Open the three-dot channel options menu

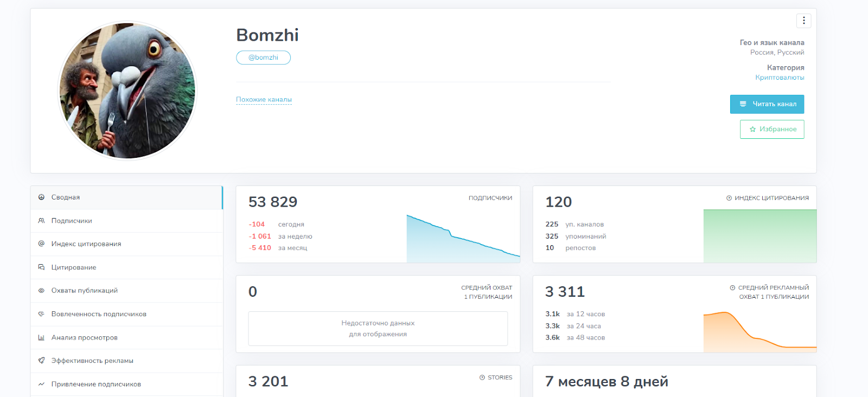pyautogui.click(x=803, y=21)
